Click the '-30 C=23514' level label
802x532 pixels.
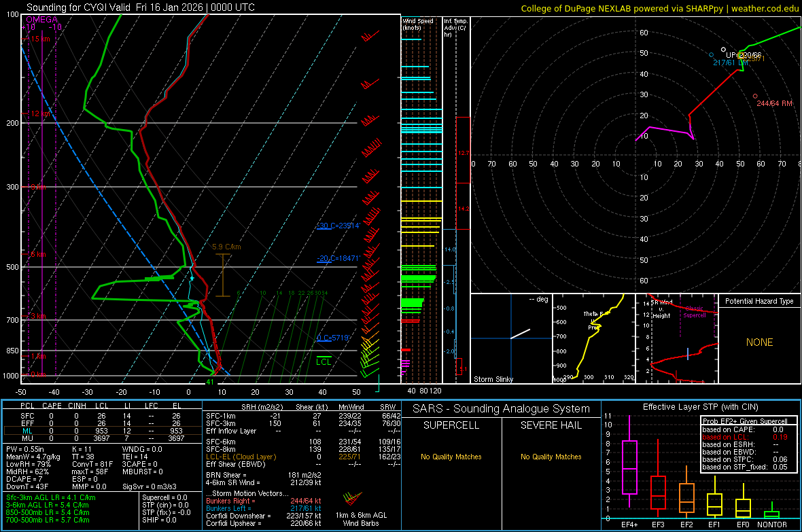coord(338,226)
